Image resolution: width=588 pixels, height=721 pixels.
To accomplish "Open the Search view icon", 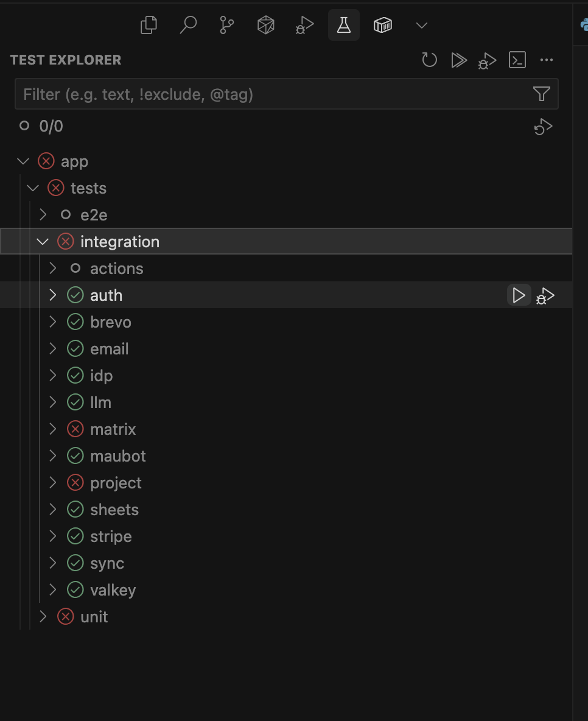I will pyautogui.click(x=188, y=25).
